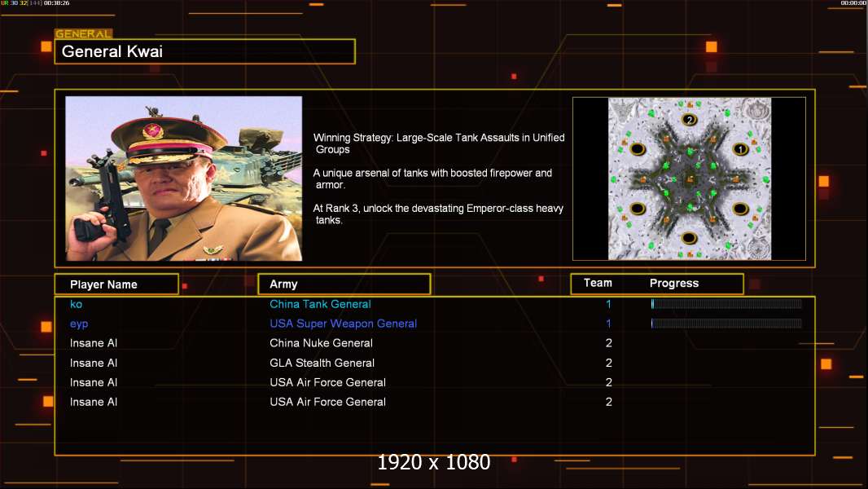Click the Player Name column header
This screenshot has width=868, height=489.
click(116, 284)
